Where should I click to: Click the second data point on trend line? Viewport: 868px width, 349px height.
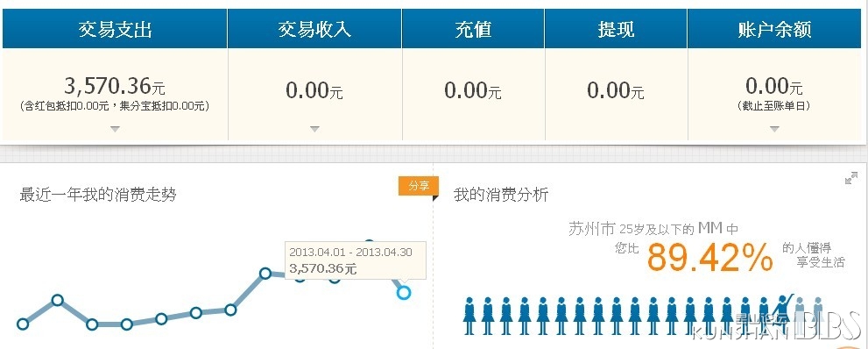(58, 300)
